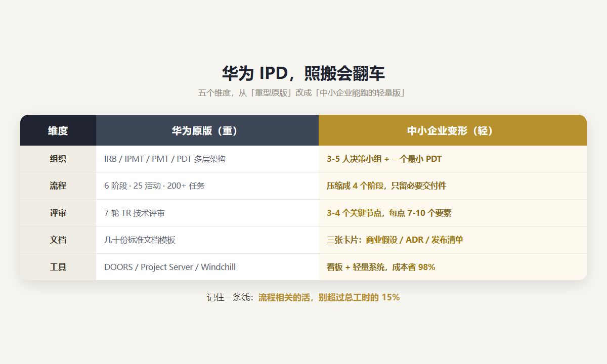Select the 中小企业变形（轻） column header
This screenshot has width=607, height=364.
tap(453, 130)
